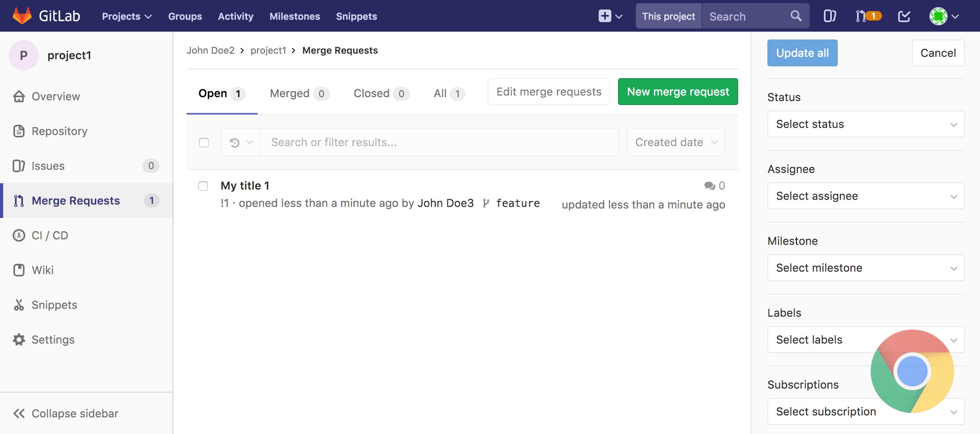This screenshot has height=434, width=980.
Task: Expand the Assignee dropdown
Action: (x=865, y=195)
